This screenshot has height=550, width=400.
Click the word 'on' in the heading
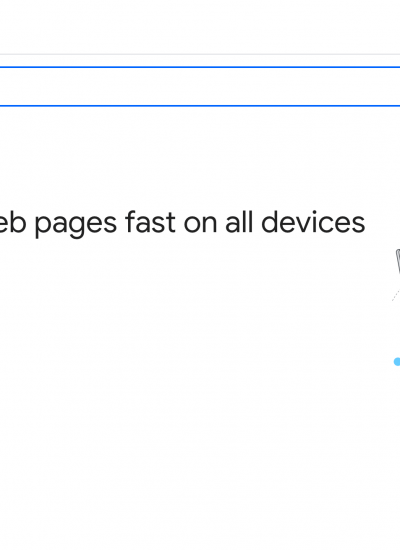pos(200,225)
